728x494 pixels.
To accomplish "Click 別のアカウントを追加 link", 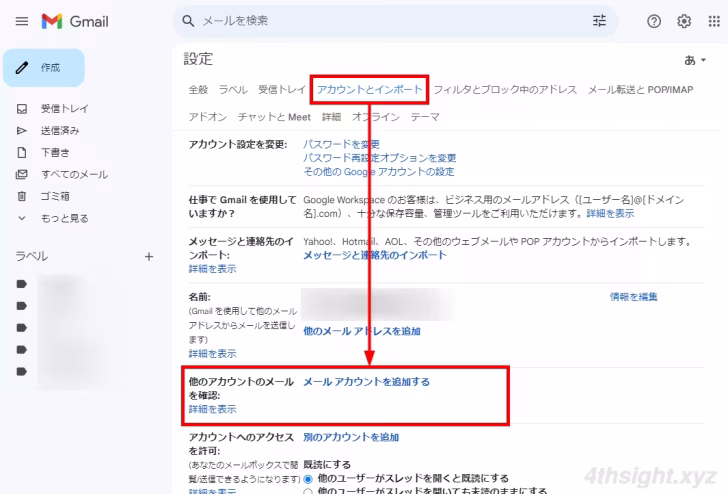I will coord(351,437).
